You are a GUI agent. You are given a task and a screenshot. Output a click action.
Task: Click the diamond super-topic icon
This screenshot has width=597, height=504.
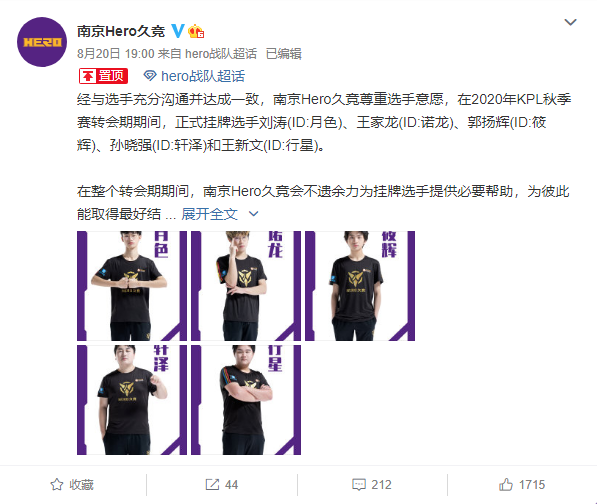[150, 76]
